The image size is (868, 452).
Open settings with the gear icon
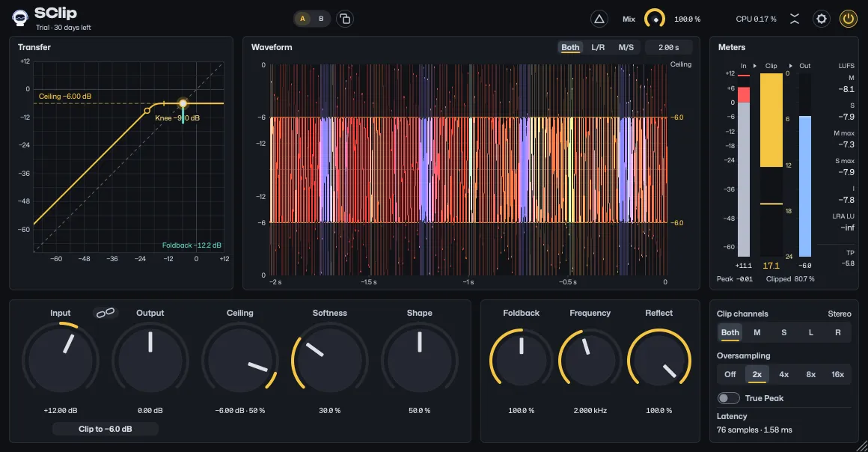pos(822,19)
